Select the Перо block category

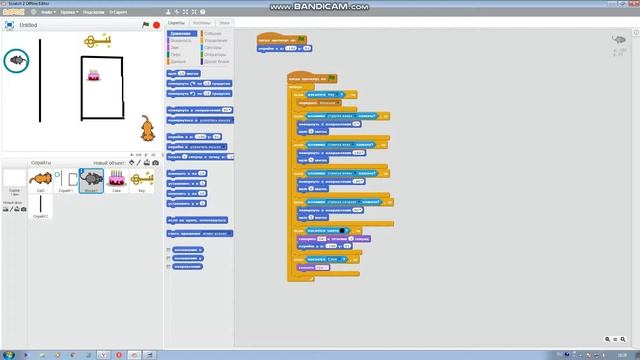[176, 54]
